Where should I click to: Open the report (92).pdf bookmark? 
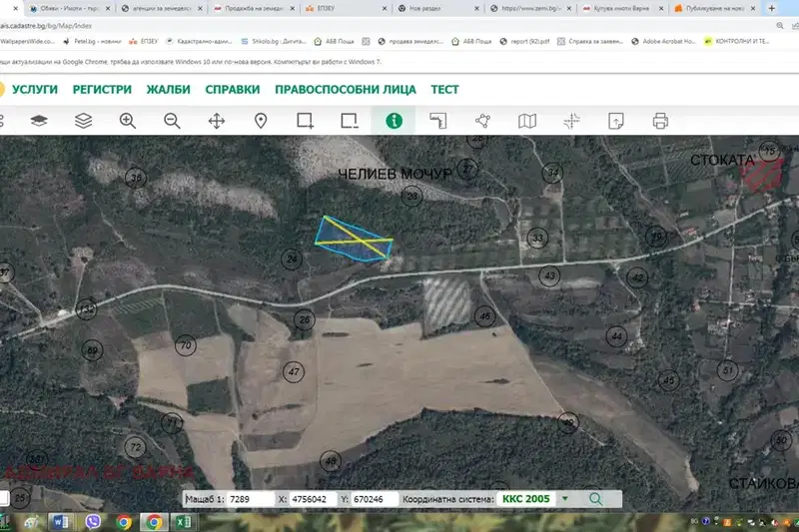524,41
